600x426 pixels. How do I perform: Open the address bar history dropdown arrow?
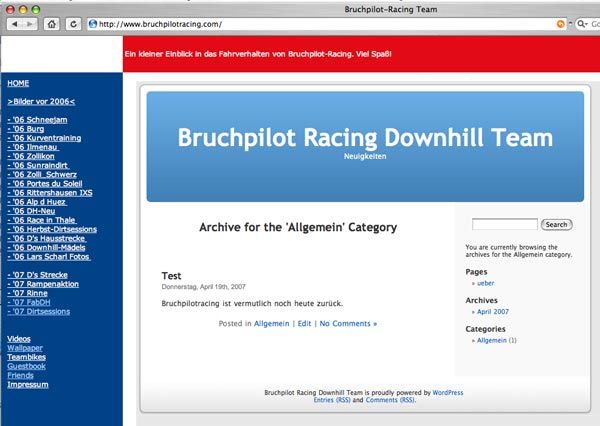pos(570,24)
